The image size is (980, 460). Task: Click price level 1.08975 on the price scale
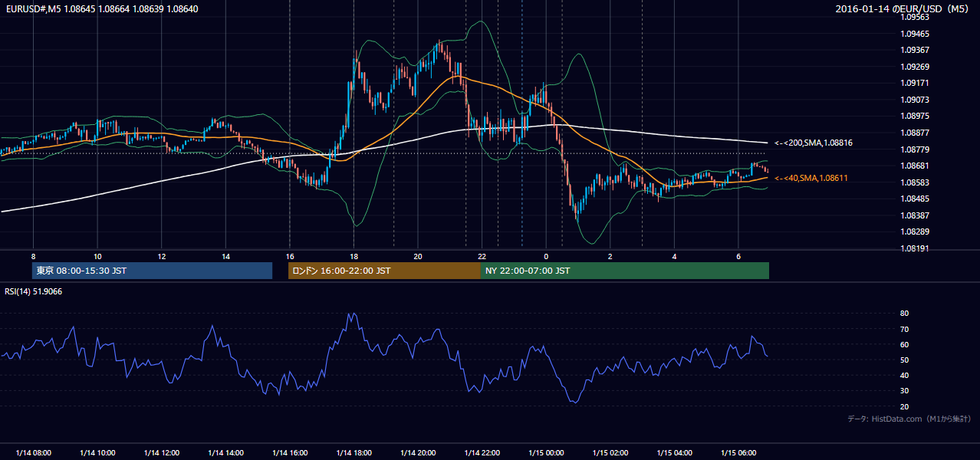pyautogui.click(x=914, y=116)
